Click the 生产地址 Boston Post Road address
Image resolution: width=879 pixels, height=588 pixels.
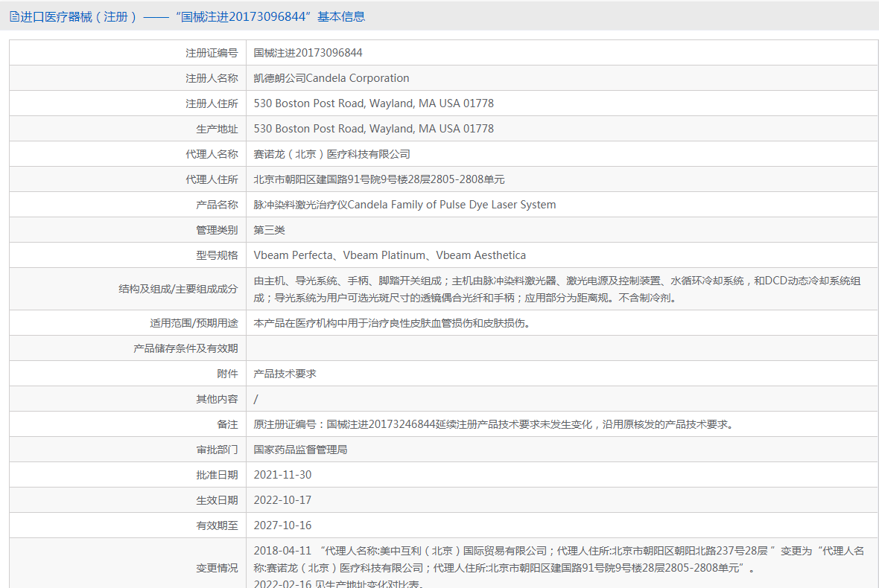click(x=373, y=129)
